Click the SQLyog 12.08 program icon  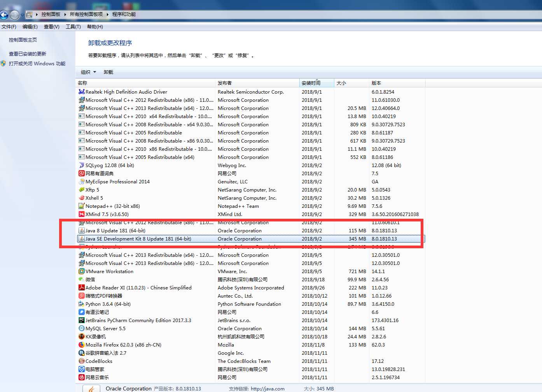pyautogui.click(x=82, y=165)
